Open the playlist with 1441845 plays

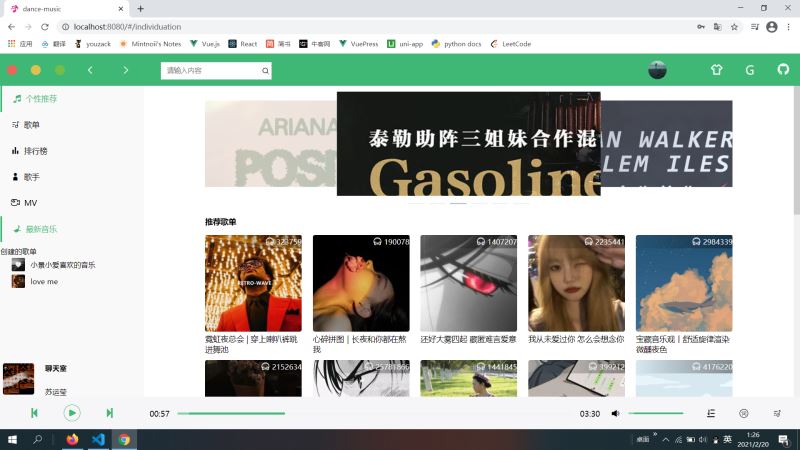(x=468, y=379)
